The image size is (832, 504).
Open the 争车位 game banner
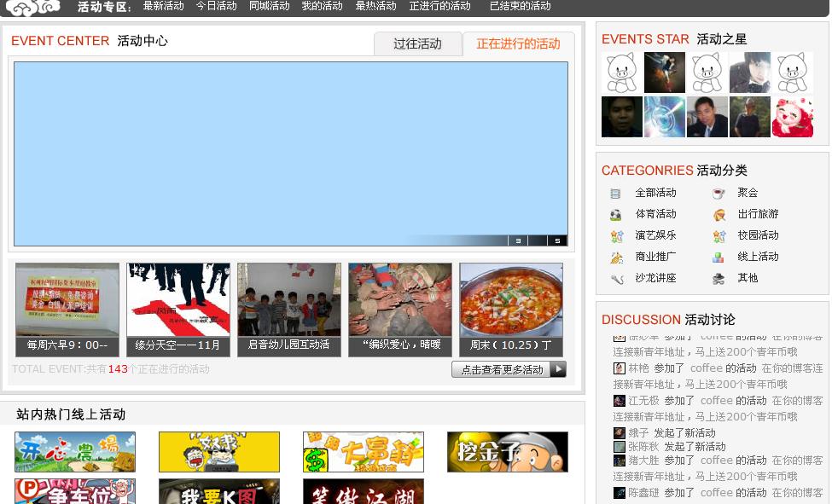[x=75, y=491]
